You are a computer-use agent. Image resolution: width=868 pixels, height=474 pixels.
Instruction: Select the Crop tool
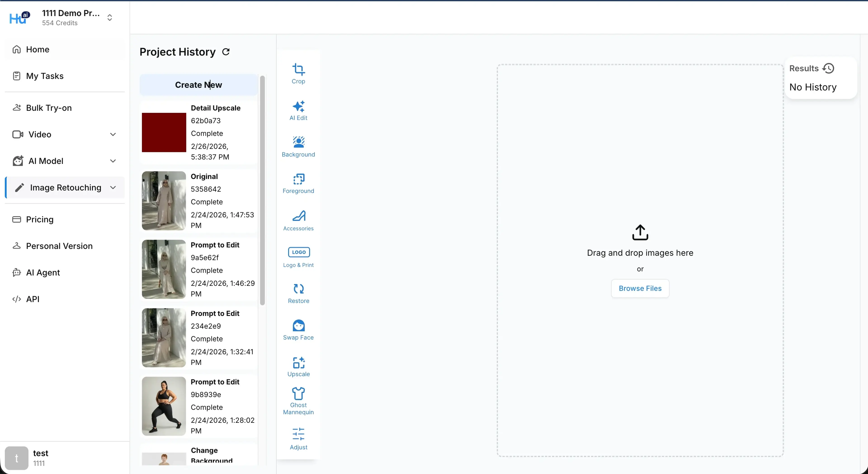tap(298, 73)
